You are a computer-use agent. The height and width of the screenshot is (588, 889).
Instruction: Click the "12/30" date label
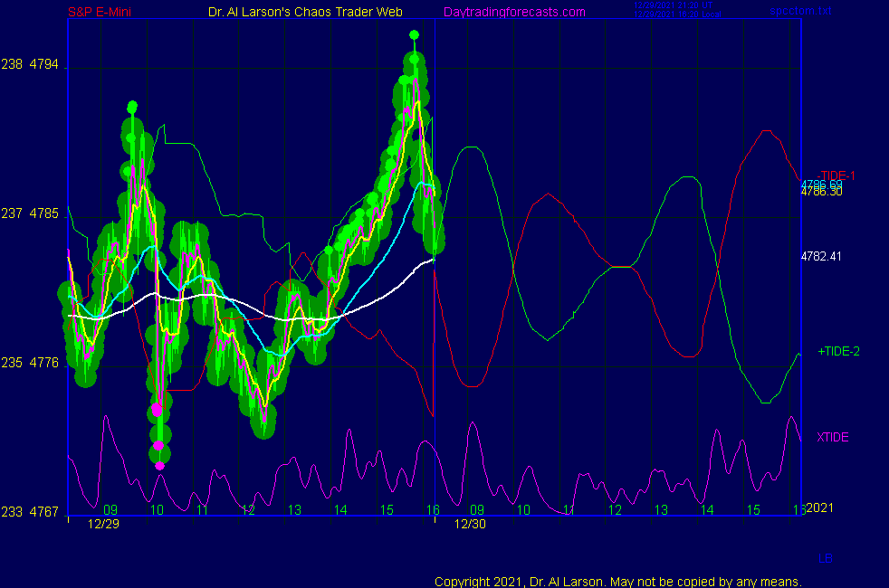470,524
